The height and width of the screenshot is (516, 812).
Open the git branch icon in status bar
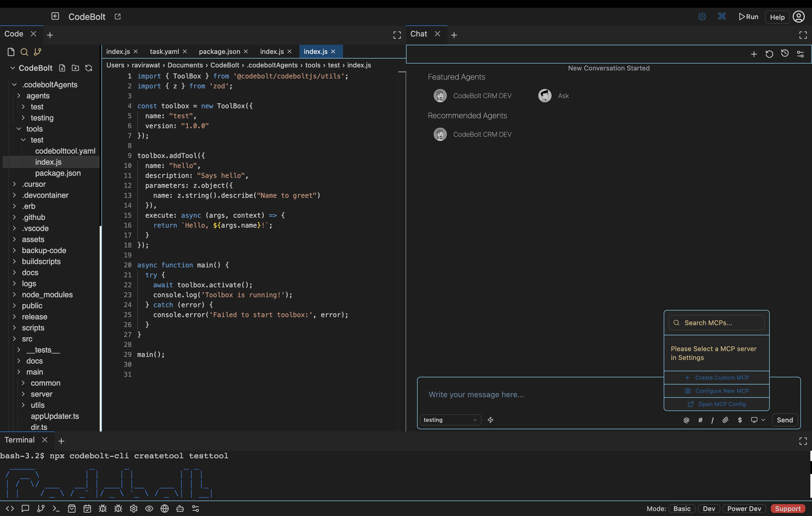[x=41, y=509]
